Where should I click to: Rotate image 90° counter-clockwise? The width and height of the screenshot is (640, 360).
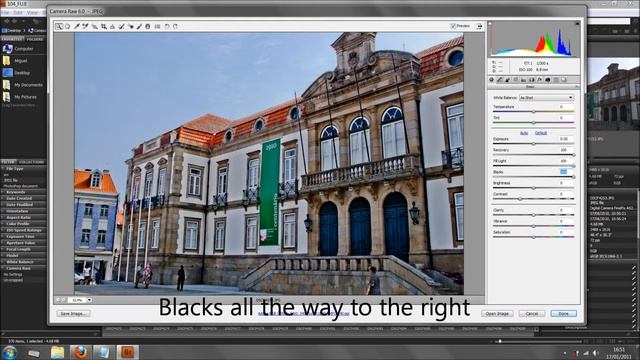coord(167,27)
